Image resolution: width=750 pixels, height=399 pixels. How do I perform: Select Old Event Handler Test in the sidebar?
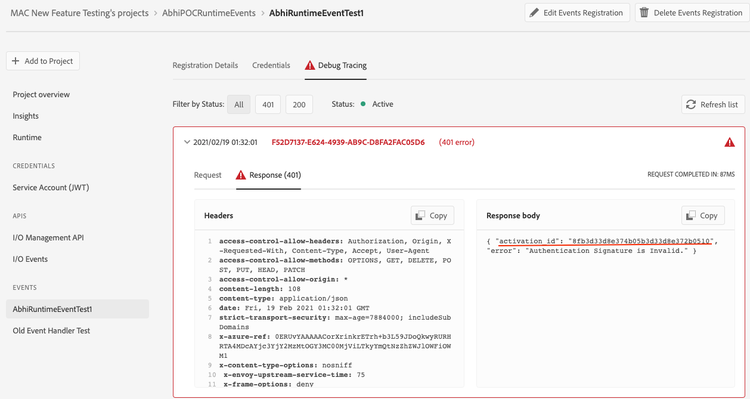[51, 331]
